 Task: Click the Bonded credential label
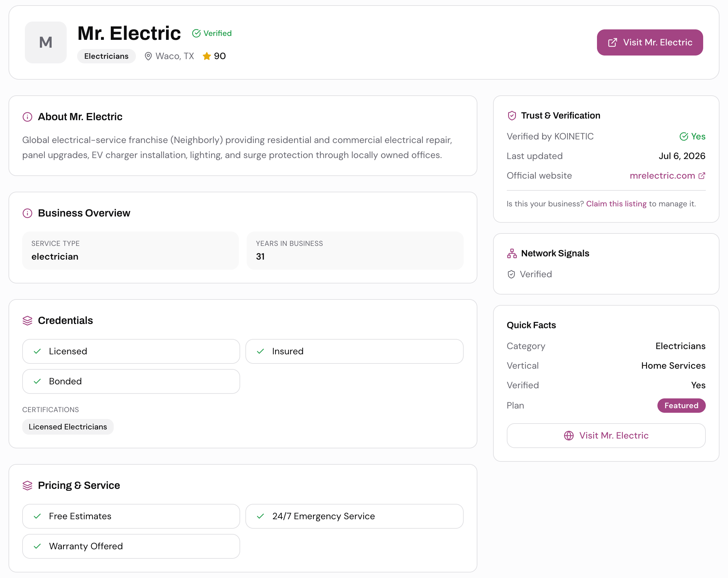(x=65, y=381)
